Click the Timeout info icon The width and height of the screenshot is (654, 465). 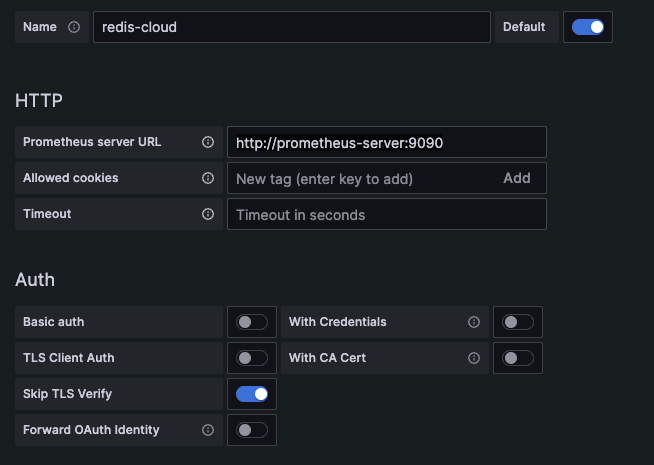pos(208,214)
